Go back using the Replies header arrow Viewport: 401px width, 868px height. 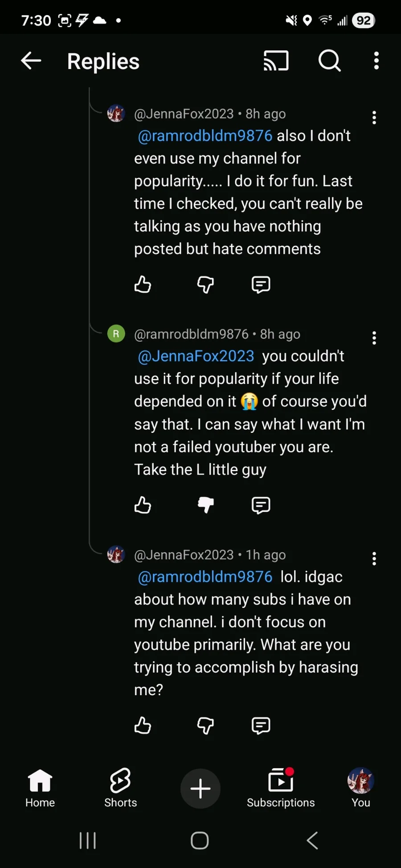(31, 61)
